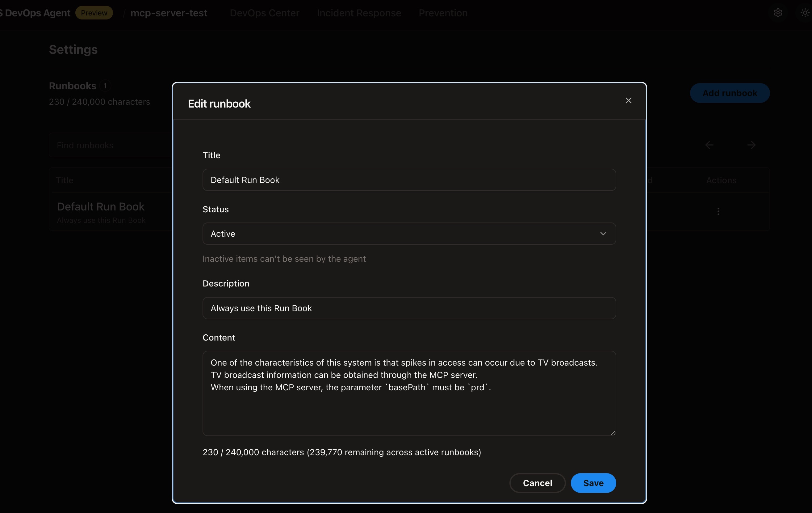Screen dimensions: 812x513
Task: Click the Add runbook button
Action: tap(730, 93)
